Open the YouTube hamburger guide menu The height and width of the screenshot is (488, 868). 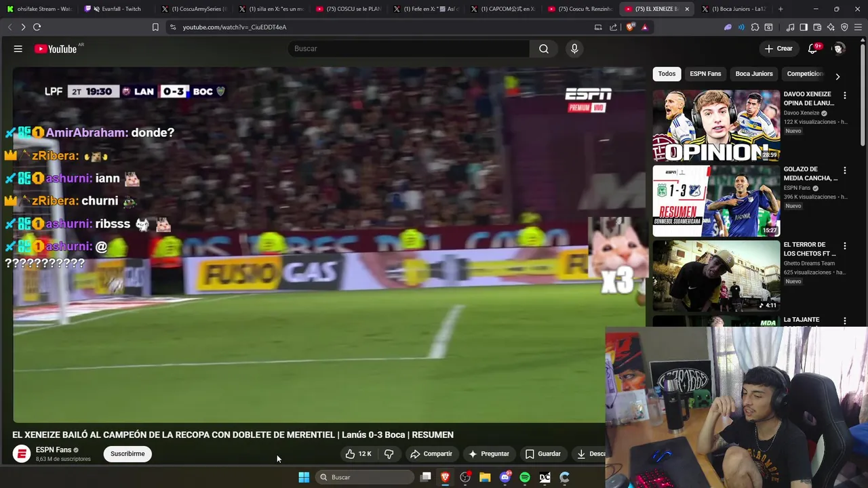[18, 49]
